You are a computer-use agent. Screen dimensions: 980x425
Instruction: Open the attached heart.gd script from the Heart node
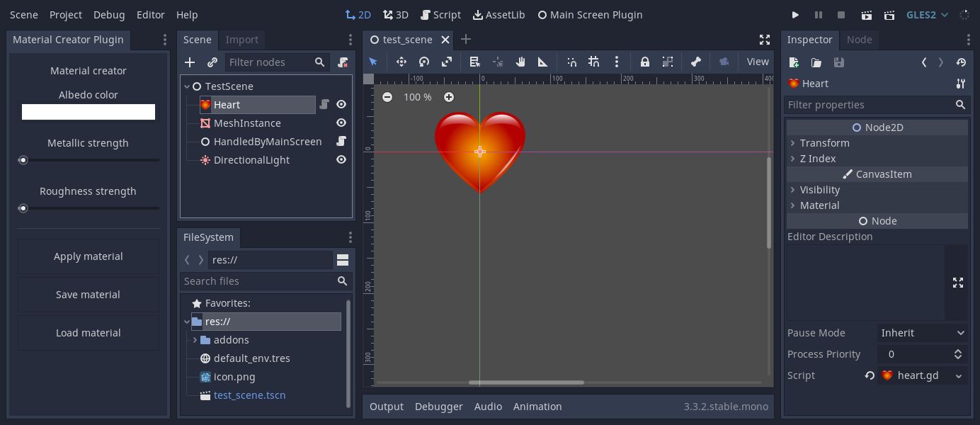pyautogui.click(x=324, y=104)
